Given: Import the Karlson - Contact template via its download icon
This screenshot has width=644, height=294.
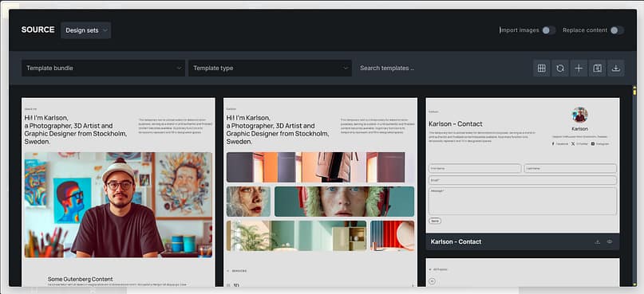Looking at the screenshot, I should 598,242.
